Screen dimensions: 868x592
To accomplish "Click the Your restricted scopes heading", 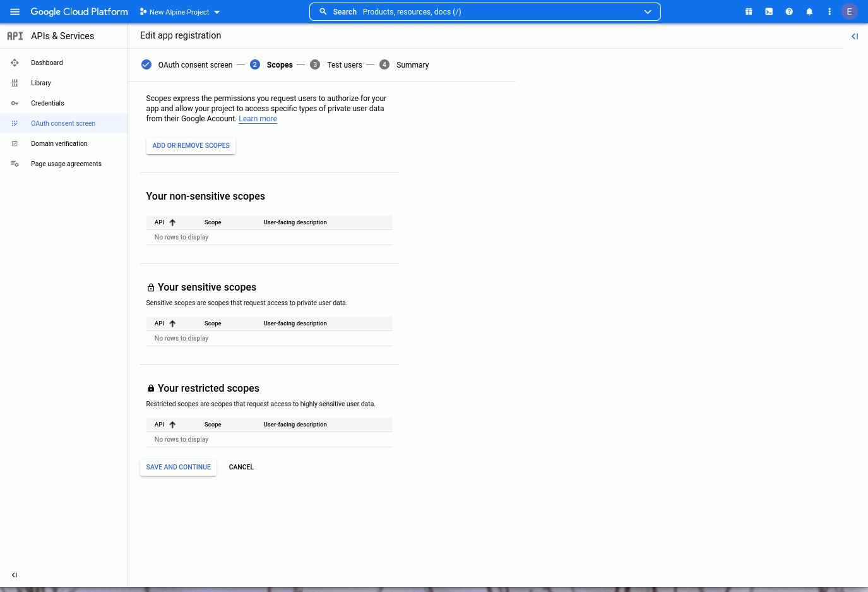I will (x=208, y=389).
